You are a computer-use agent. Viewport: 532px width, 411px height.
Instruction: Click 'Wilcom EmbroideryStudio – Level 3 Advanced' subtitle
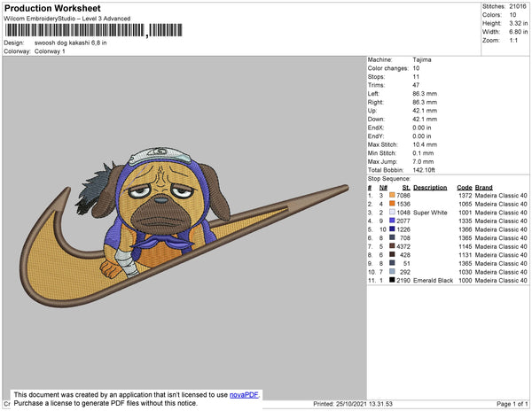(x=67, y=19)
